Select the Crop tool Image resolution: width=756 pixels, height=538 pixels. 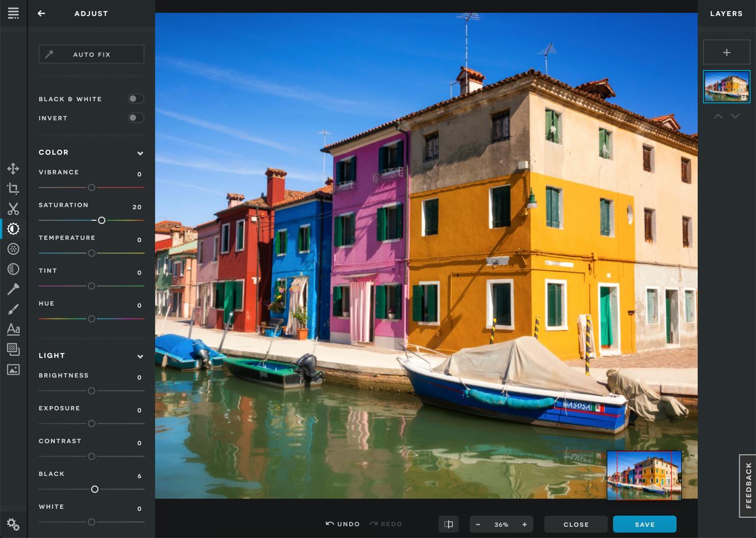(x=13, y=189)
